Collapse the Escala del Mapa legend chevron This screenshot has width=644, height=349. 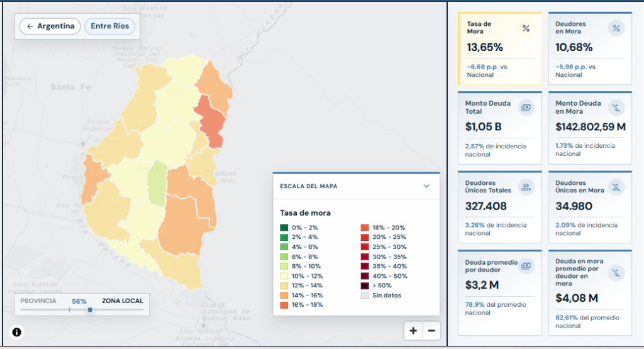tap(426, 186)
